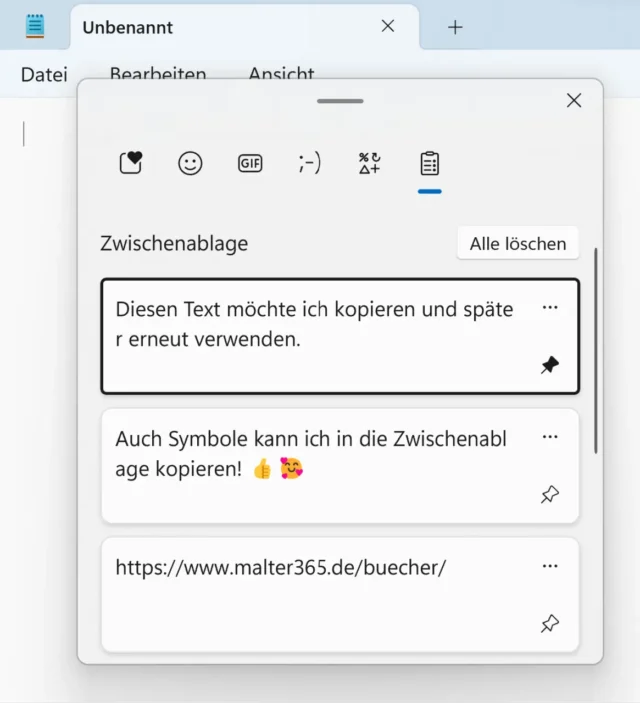Close the clipboard panel

pyautogui.click(x=574, y=100)
